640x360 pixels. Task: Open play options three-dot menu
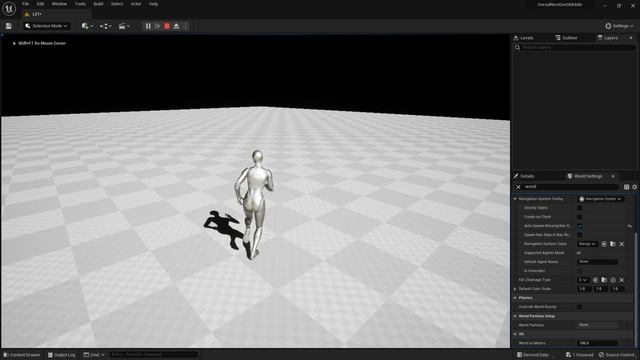point(186,26)
